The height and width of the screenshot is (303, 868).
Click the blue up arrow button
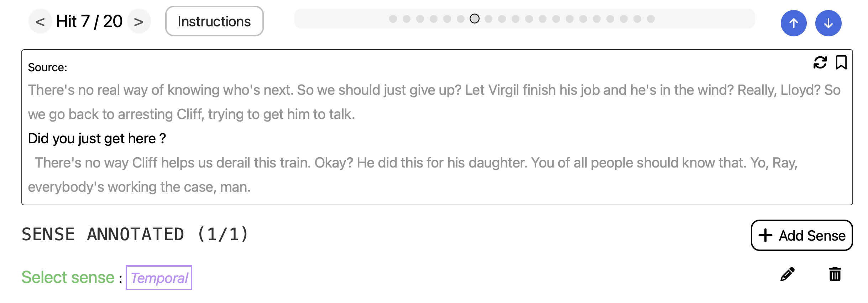793,23
